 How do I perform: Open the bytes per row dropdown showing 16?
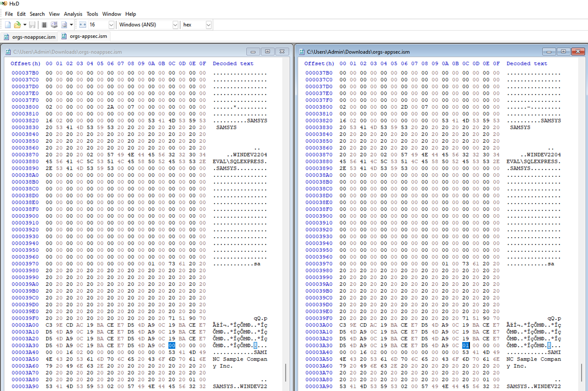click(111, 25)
